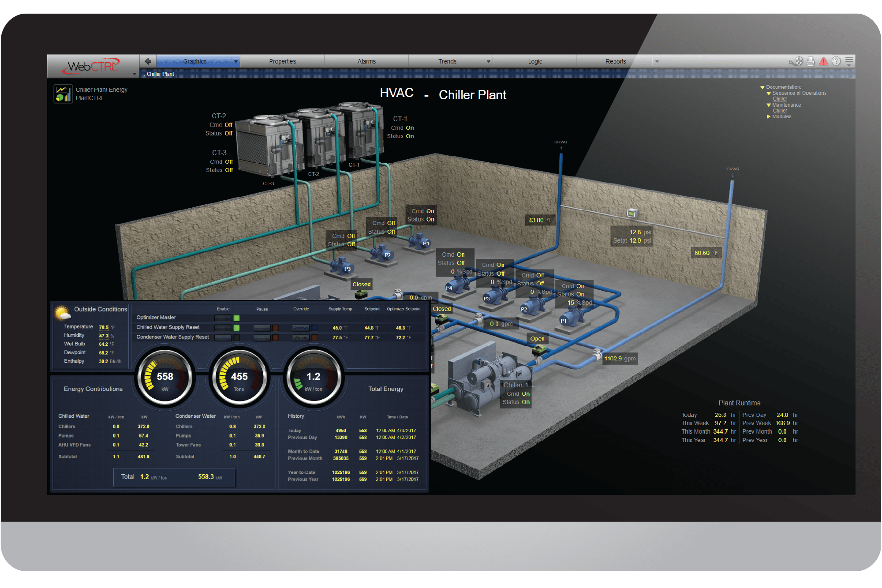The width and height of the screenshot is (882, 588).
Task: Click the Warmup override button
Action: point(301,337)
